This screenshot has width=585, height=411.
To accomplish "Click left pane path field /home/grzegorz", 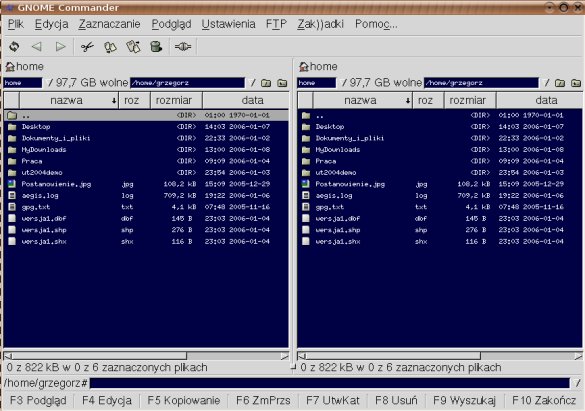I will (187, 83).
